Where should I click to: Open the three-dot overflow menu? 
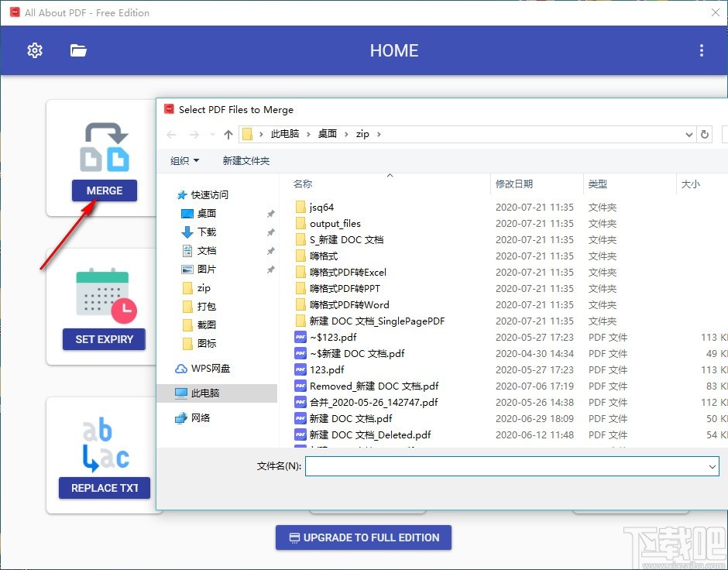702,50
